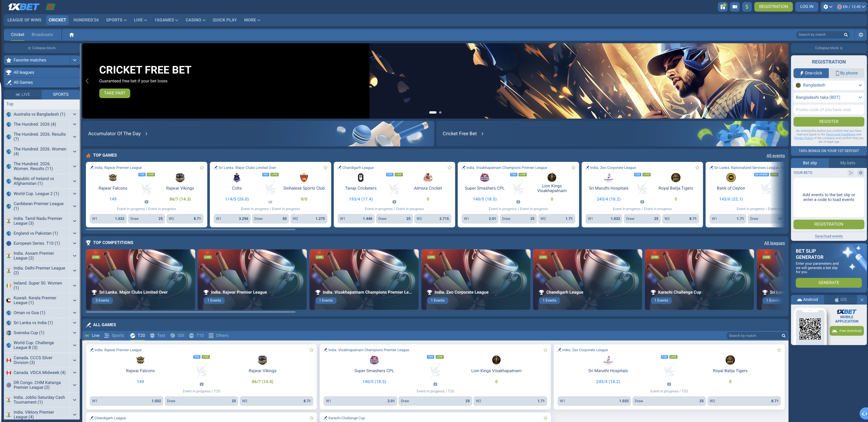Click the top search magnifier icon

tap(845, 35)
